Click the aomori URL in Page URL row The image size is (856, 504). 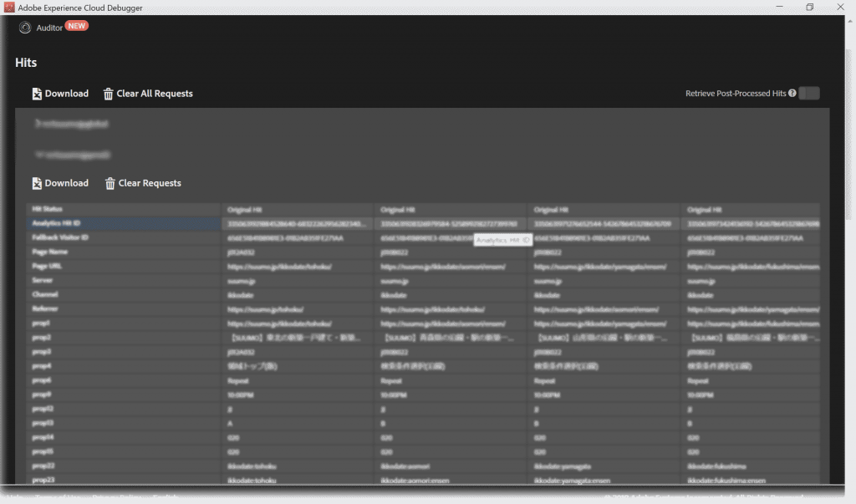(x=443, y=267)
